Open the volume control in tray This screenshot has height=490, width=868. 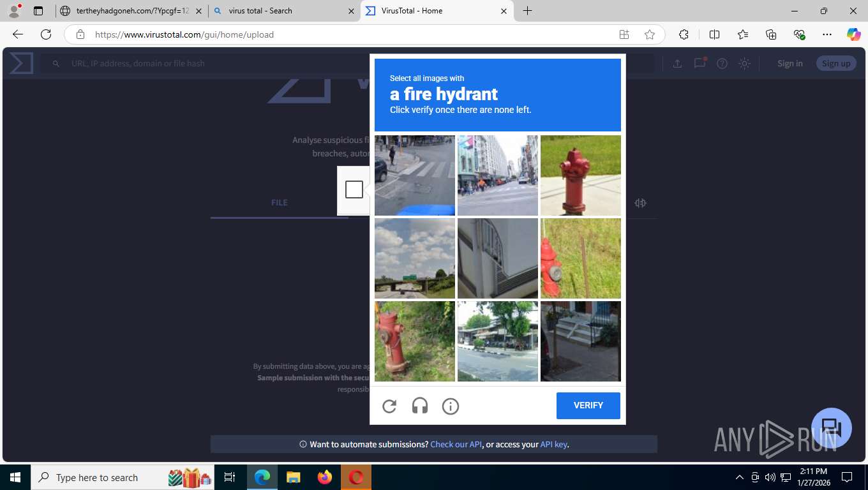[x=770, y=477]
